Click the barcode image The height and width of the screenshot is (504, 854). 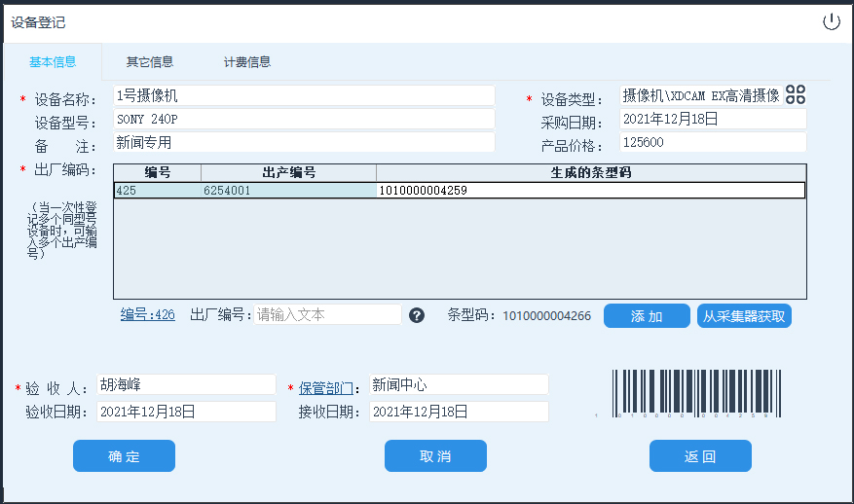pyautogui.click(x=696, y=393)
